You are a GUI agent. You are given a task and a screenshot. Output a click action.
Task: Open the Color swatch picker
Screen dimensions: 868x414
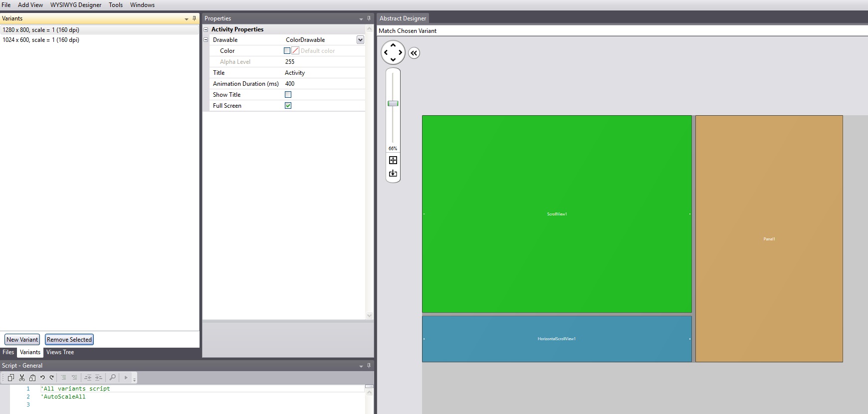point(287,50)
